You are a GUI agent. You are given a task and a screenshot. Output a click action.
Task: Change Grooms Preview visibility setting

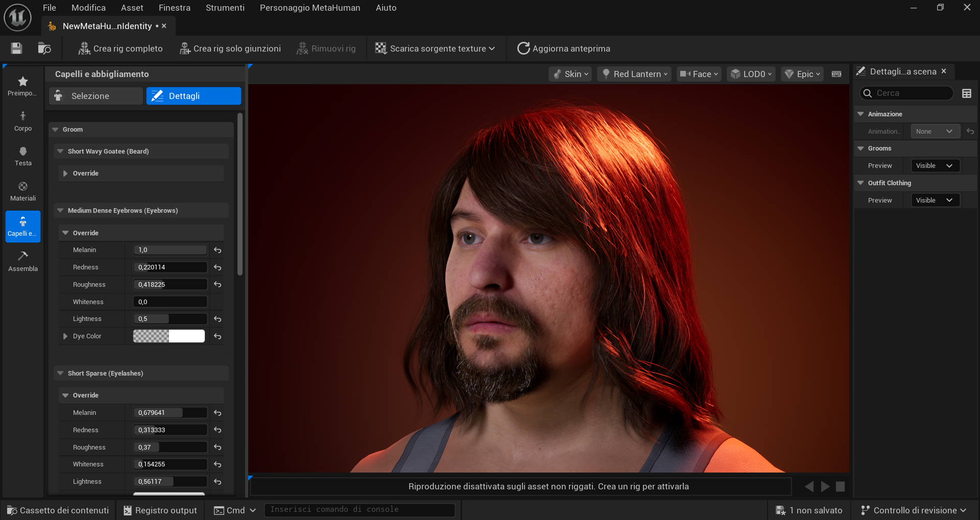(x=935, y=166)
